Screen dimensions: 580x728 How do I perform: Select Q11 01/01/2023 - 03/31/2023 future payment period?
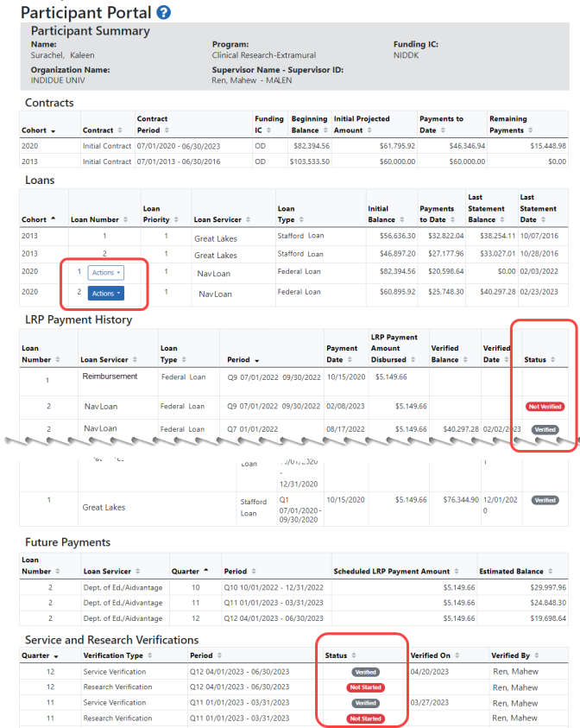tap(274, 603)
